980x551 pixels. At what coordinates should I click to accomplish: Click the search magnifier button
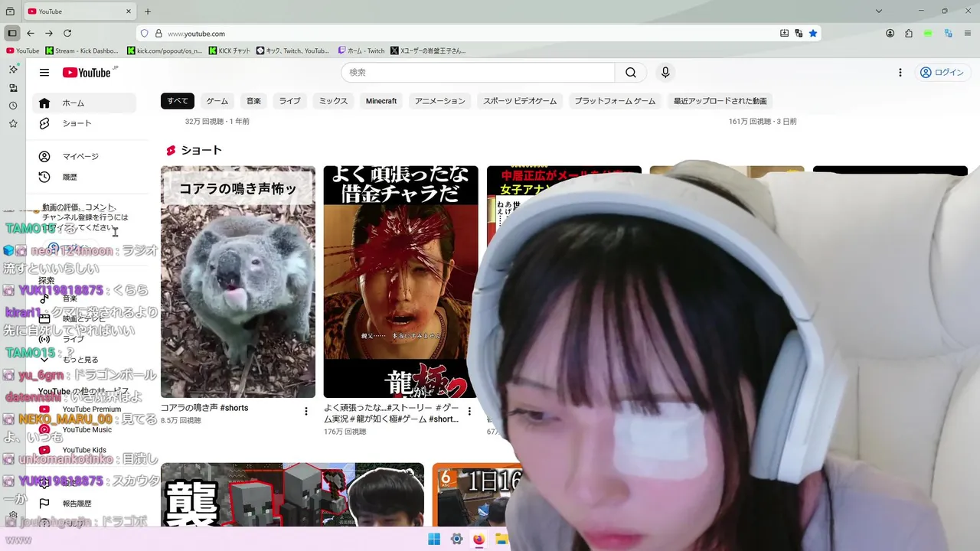point(631,73)
